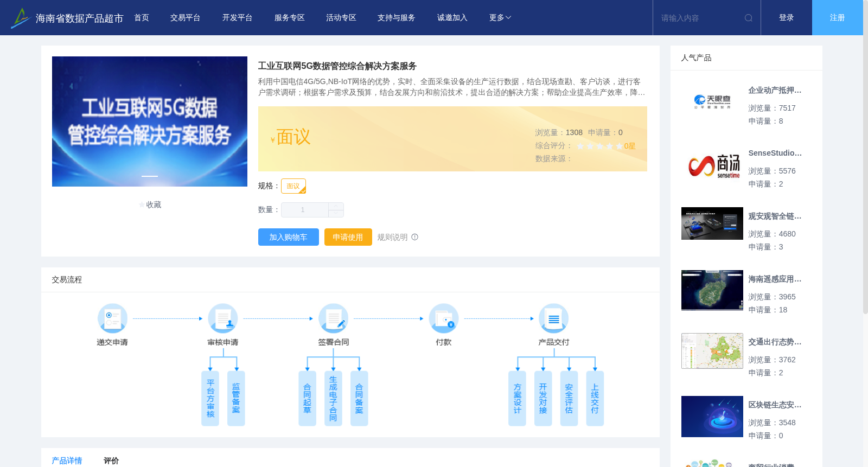Click the 开发对接 sub-step box

point(543,399)
